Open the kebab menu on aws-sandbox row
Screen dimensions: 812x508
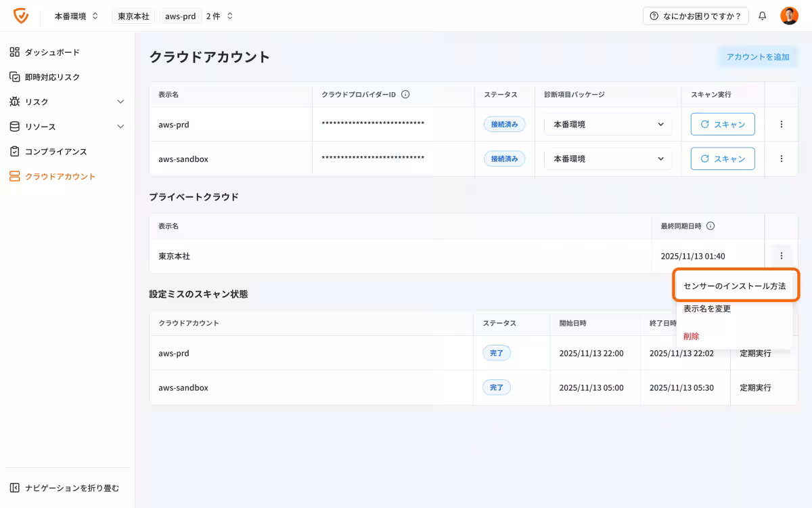[x=782, y=158]
